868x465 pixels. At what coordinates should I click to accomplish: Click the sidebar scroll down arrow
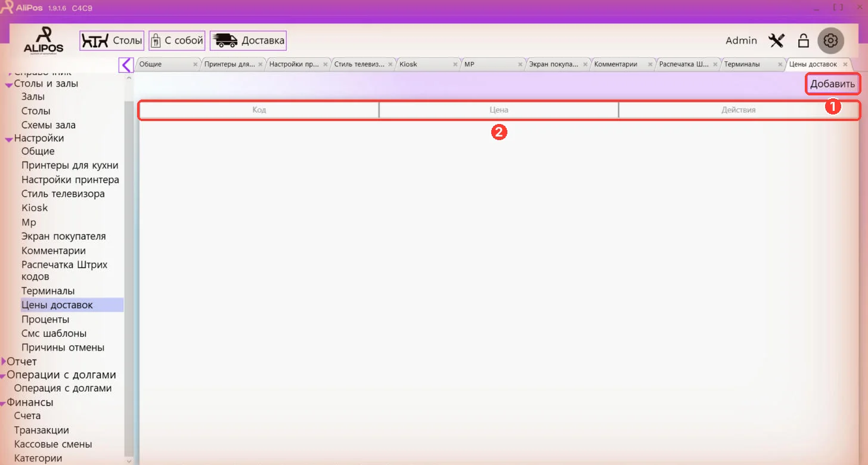click(x=128, y=460)
